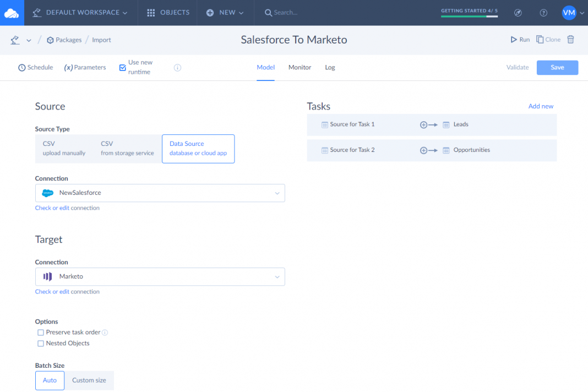
Task: Delete the package via trash icon
Action: [x=570, y=39]
